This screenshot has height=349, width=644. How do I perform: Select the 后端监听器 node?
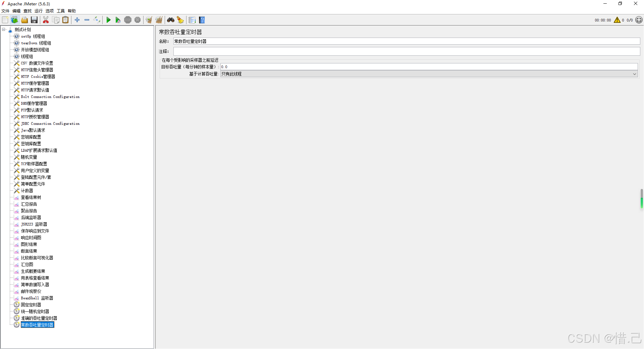31,217
